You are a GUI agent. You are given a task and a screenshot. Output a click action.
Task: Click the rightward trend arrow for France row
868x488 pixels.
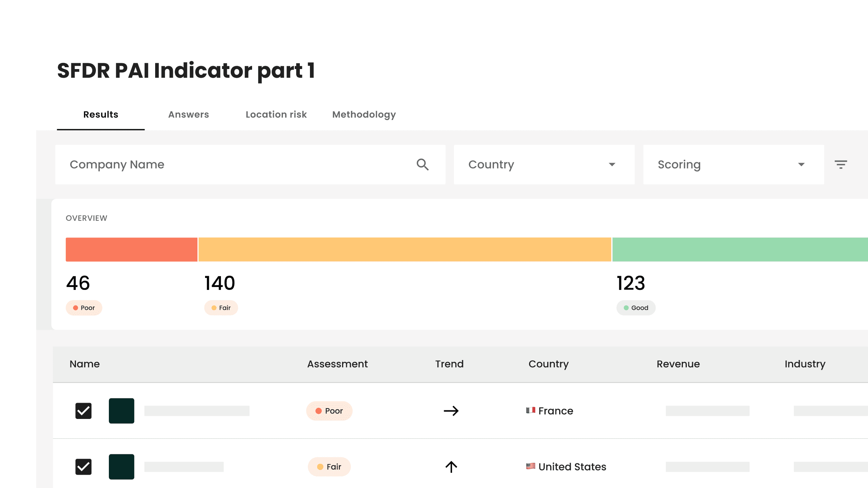tap(451, 411)
